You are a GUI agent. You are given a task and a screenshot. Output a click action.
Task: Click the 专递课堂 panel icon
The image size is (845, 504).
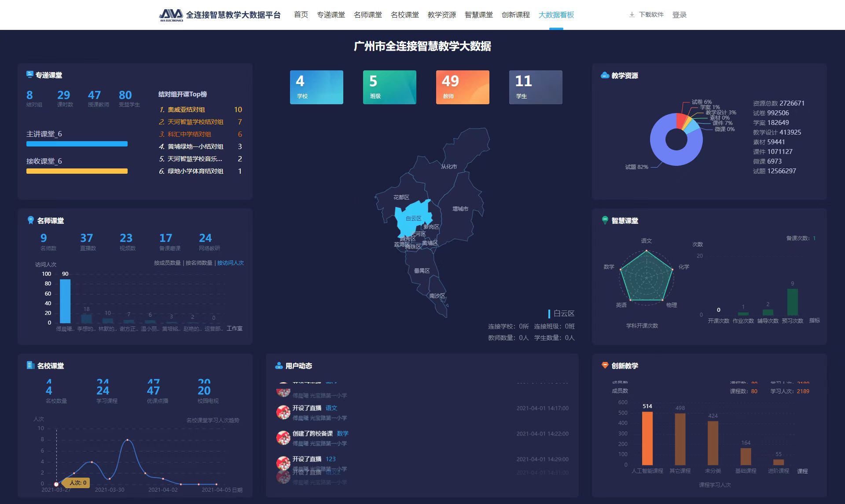(x=29, y=75)
